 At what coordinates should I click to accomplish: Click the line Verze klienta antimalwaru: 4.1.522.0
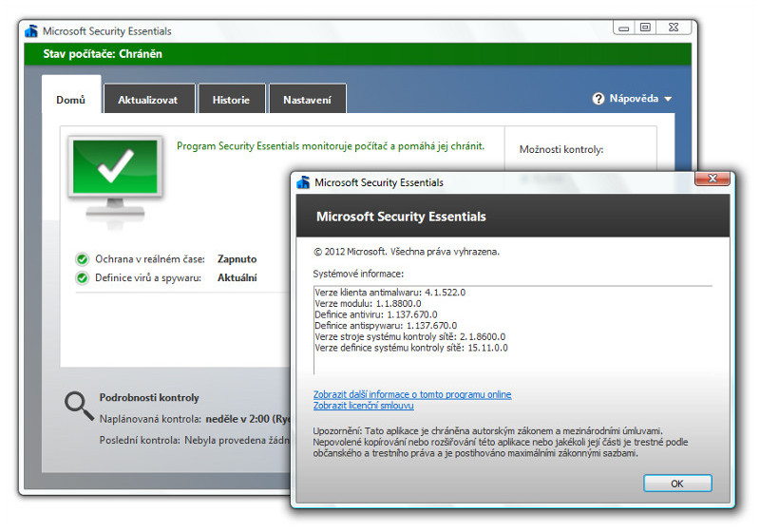pyautogui.click(x=389, y=293)
